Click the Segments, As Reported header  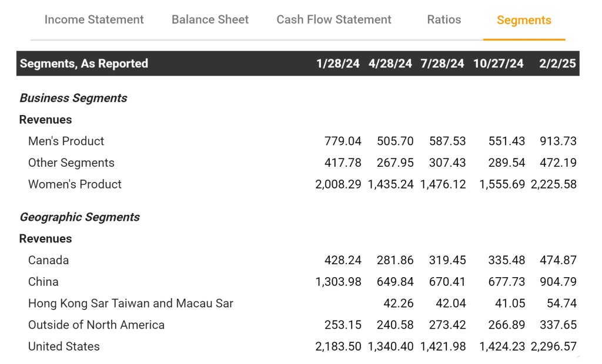pyautogui.click(x=84, y=63)
